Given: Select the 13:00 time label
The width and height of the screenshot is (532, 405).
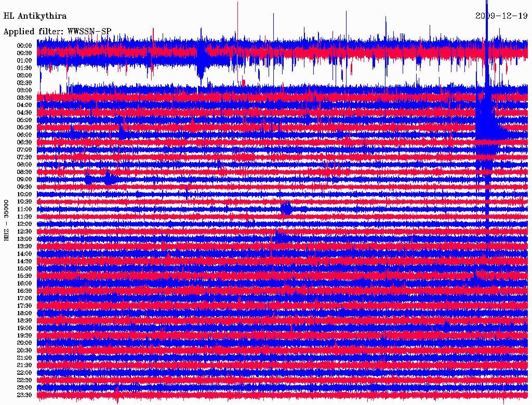Looking at the screenshot, I should tap(24, 239).
